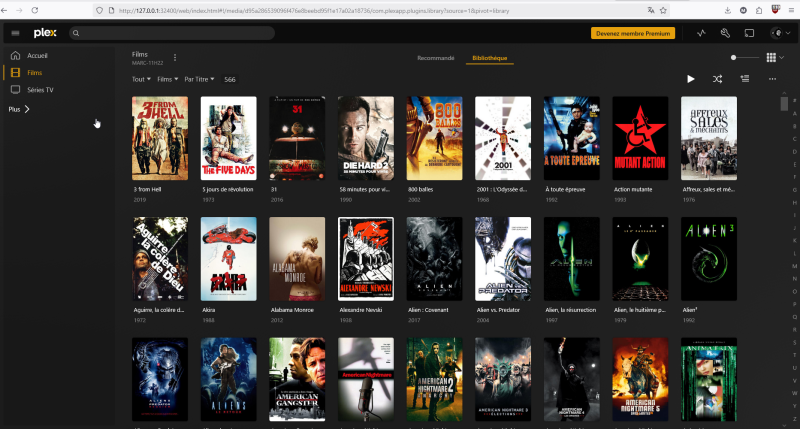Image resolution: width=800 pixels, height=429 pixels.
Task: Open the browser application menu
Action: coord(791,10)
